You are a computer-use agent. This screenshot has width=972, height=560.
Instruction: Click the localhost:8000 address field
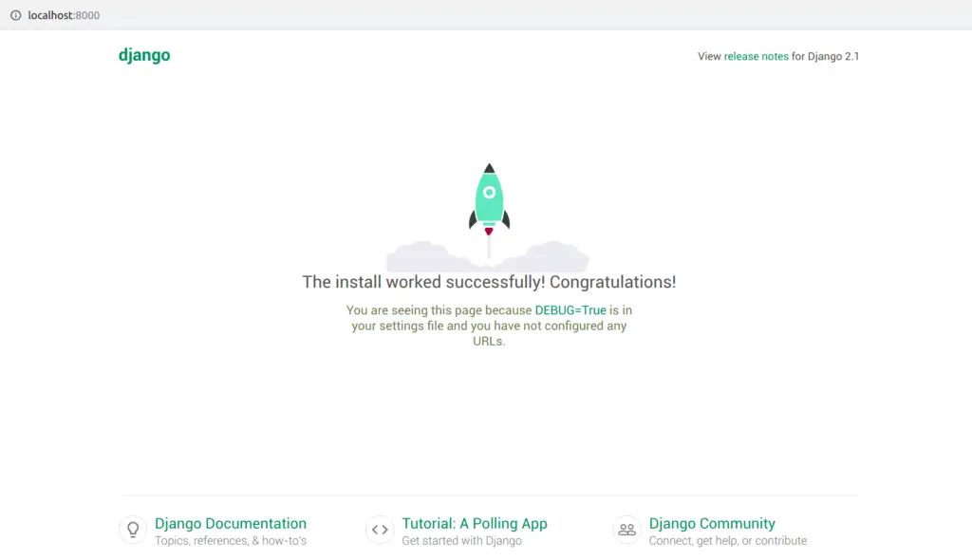point(64,15)
